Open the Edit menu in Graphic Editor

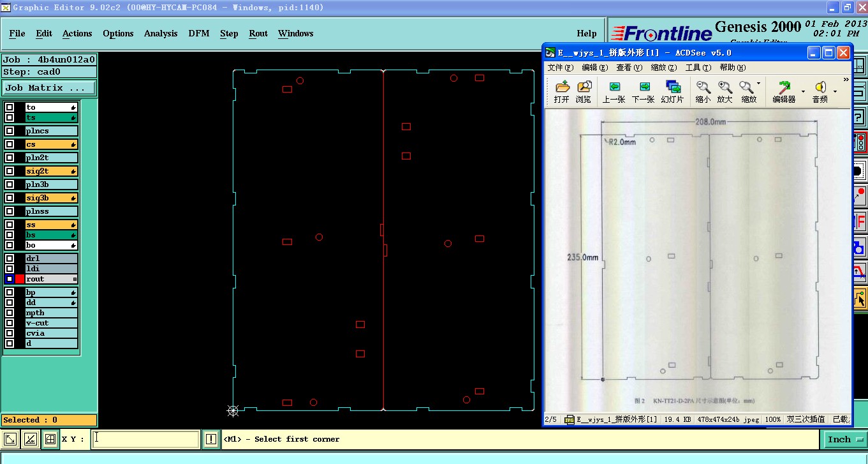point(44,33)
